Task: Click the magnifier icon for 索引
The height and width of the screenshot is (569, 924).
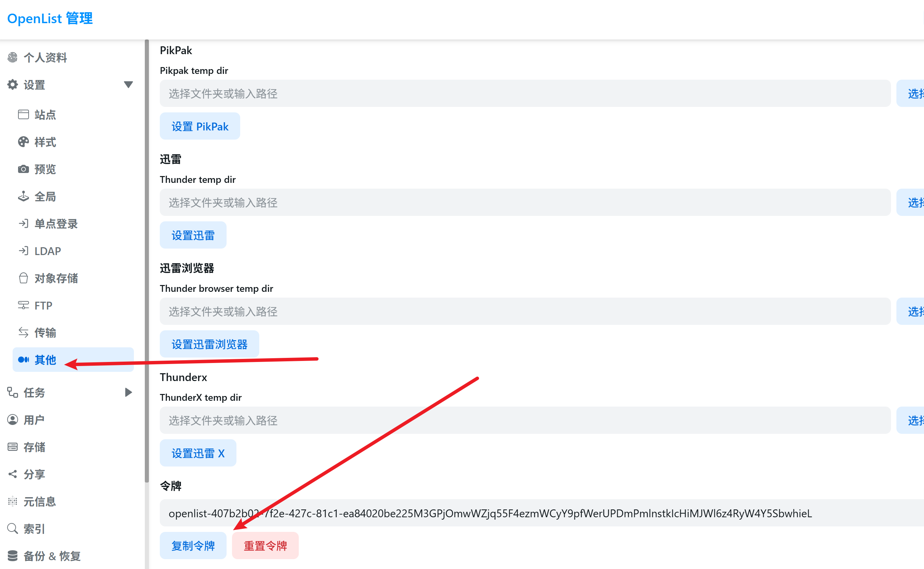Action: (x=12, y=528)
